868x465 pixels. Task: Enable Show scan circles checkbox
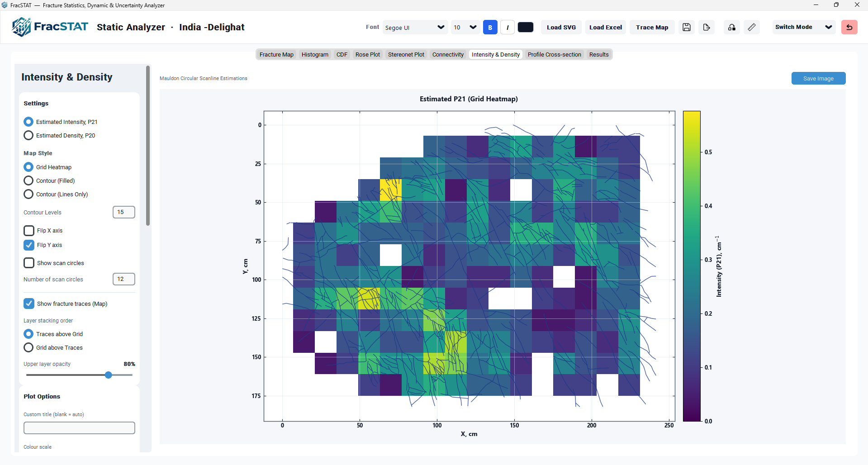pyautogui.click(x=29, y=263)
